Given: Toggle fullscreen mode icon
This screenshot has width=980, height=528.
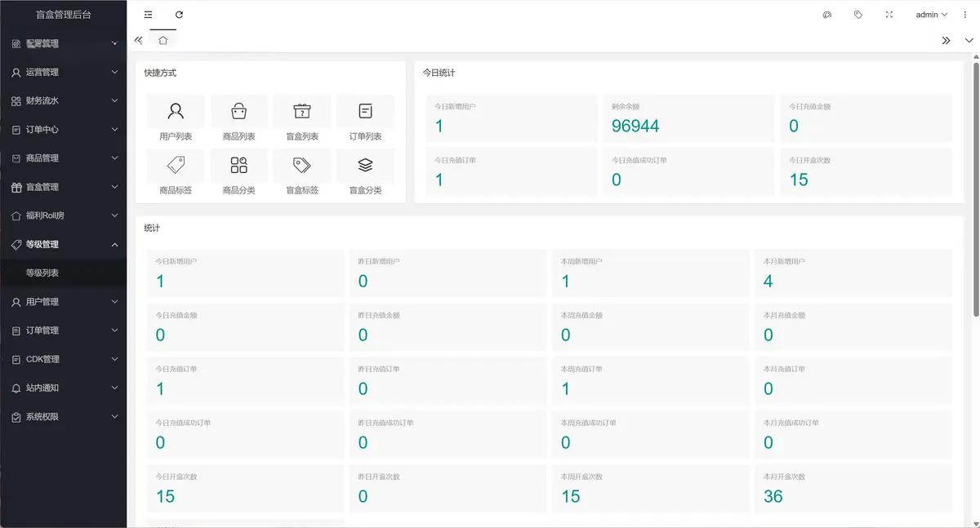Looking at the screenshot, I should pos(889,15).
